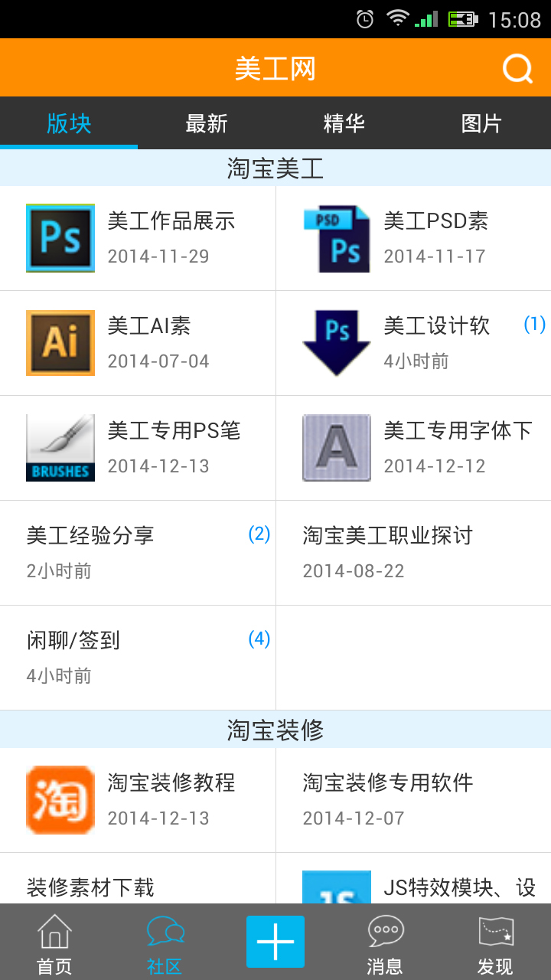Tap the plus button to create post
Image resolution: width=551 pixels, height=980 pixels.
275,942
